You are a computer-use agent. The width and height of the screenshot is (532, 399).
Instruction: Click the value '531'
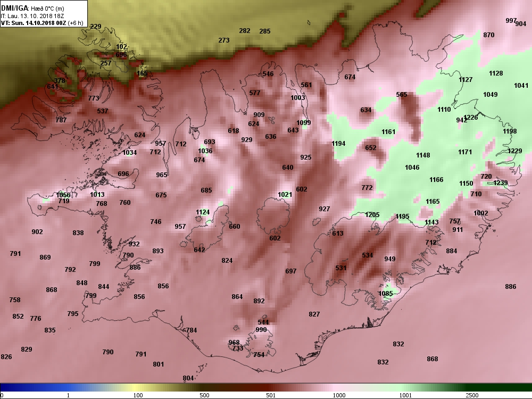point(341,268)
